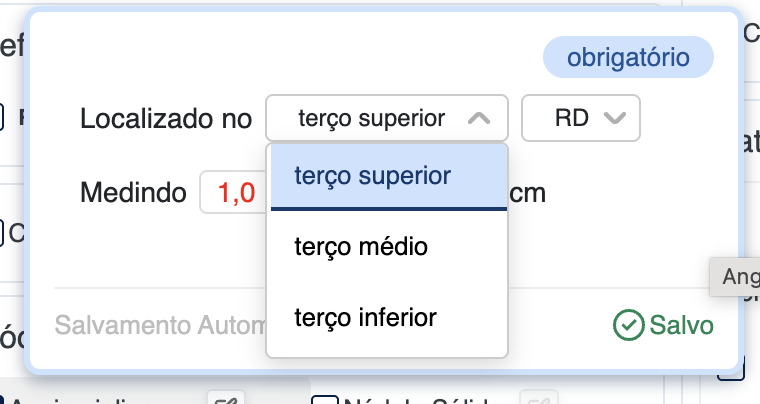Toggle the Nódulo Sólido checkbox

coord(322,402)
